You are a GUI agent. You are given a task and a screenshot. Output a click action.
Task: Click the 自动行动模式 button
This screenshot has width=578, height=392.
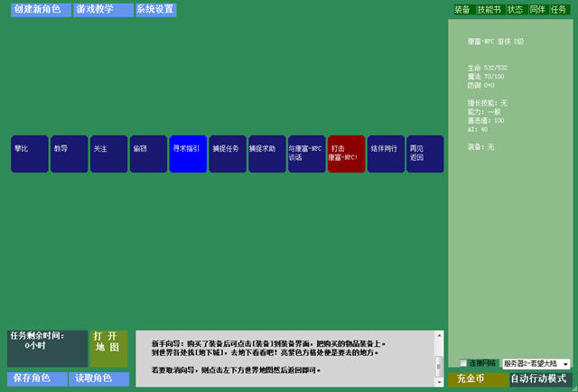(x=541, y=379)
